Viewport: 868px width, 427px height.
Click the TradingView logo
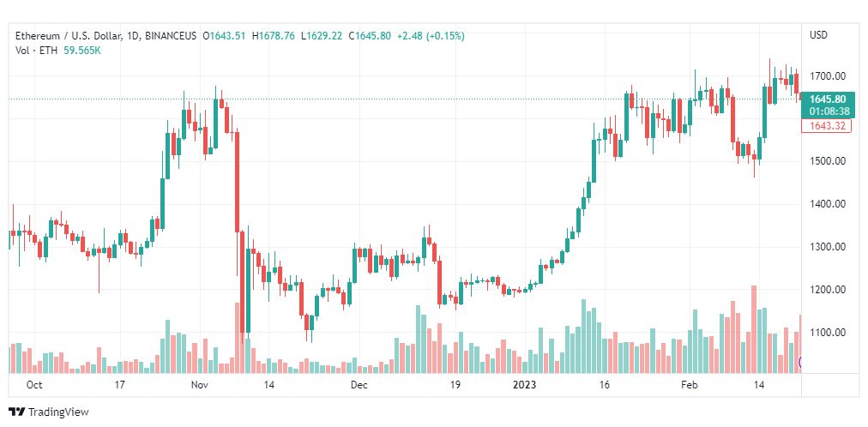tap(18, 412)
